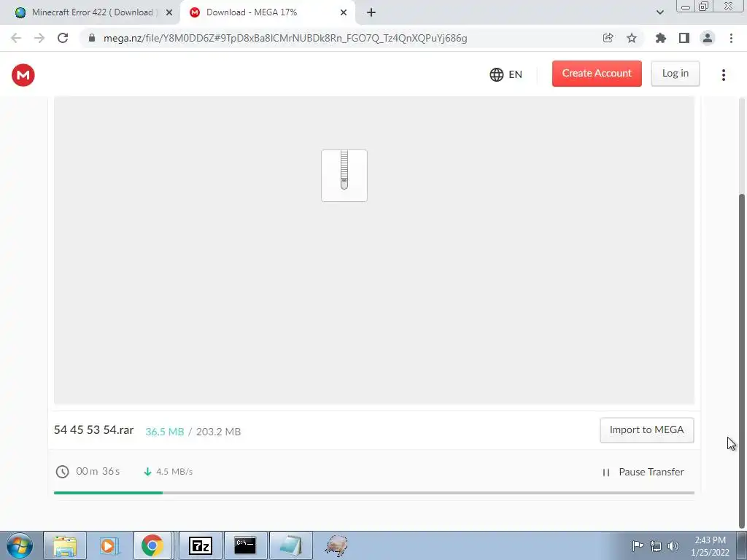Click the file name 54 45 53 54.rar
The image size is (747, 560).
[94, 430]
